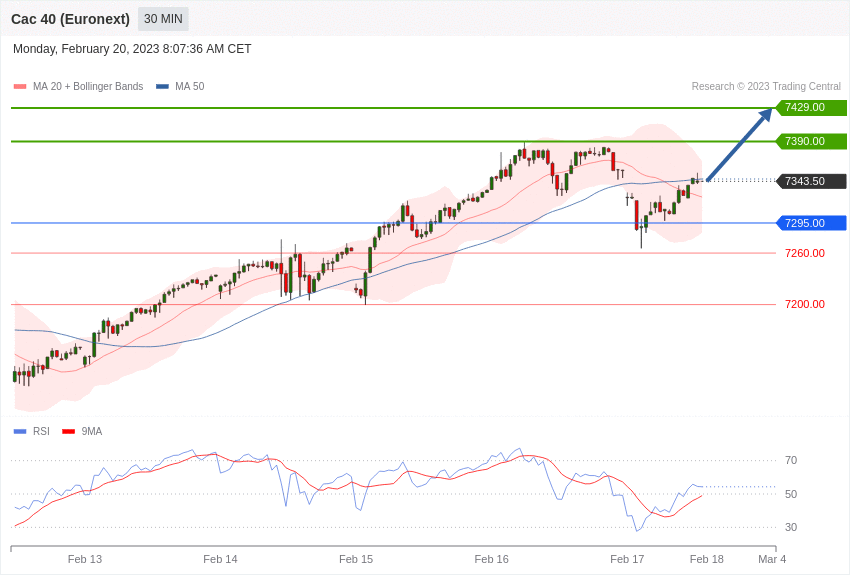This screenshot has height=576, width=850.
Task: Click the 30 MIN timeframe badge
Action: pyautogui.click(x=163, y=19)
